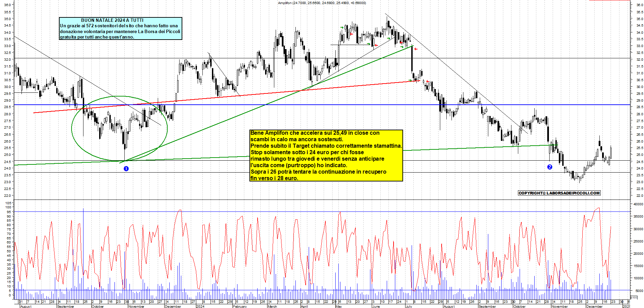Click the 'February' month label
This screenshot has width=644, height=308.
tap(240, 306)
